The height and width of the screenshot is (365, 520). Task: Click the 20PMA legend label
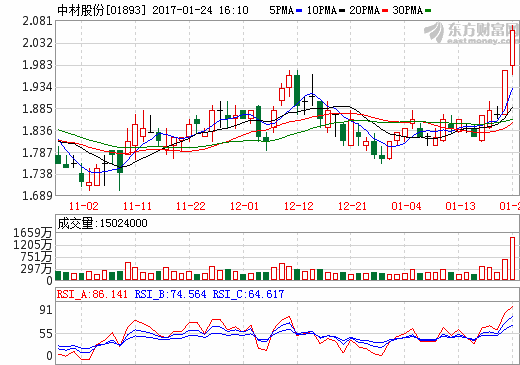(x=365, y=10)
